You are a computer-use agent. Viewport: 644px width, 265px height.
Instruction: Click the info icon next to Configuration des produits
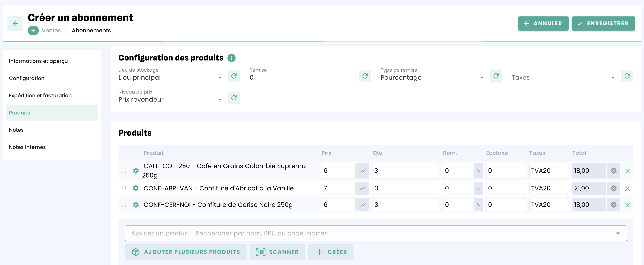pyautogui.click(x=231, y=58)
